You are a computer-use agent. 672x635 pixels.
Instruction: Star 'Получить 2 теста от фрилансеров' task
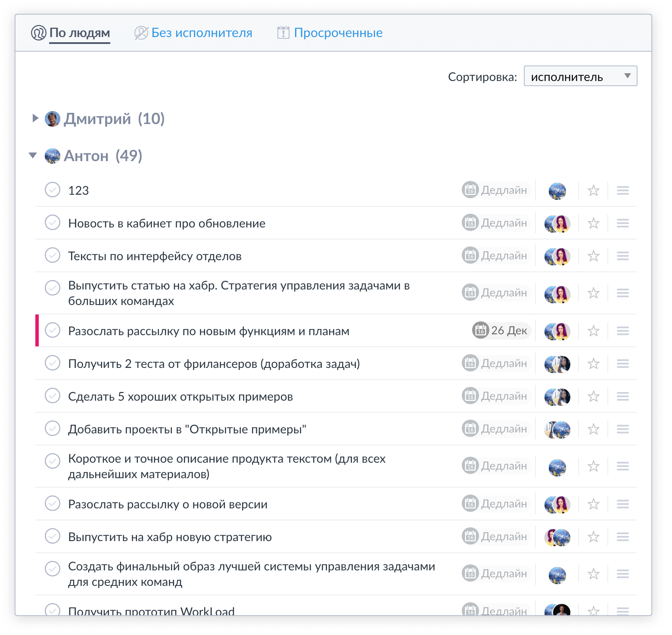tap(594, 363)
